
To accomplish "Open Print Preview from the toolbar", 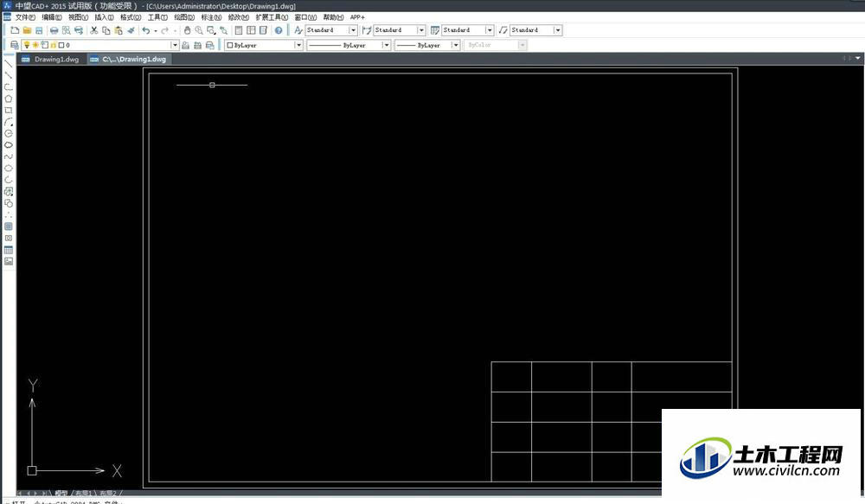I will 67,30.
